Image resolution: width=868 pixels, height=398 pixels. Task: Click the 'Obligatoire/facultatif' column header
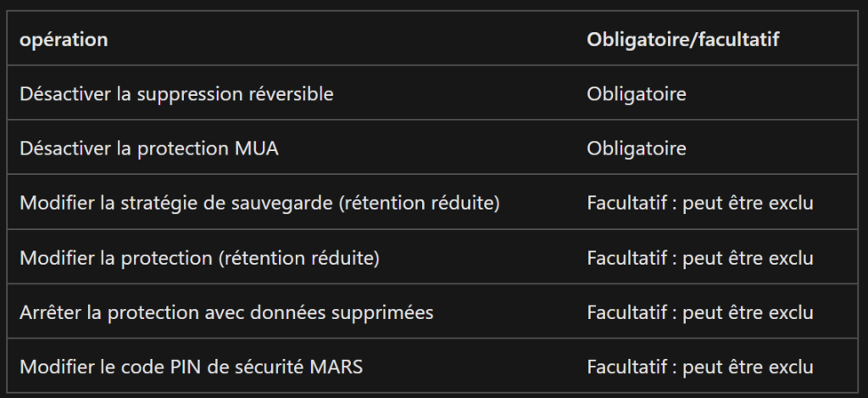(x=682, y=39)
